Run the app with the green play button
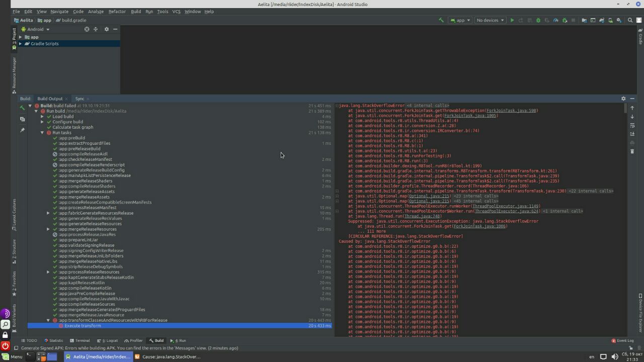 [x=512, y=20]
